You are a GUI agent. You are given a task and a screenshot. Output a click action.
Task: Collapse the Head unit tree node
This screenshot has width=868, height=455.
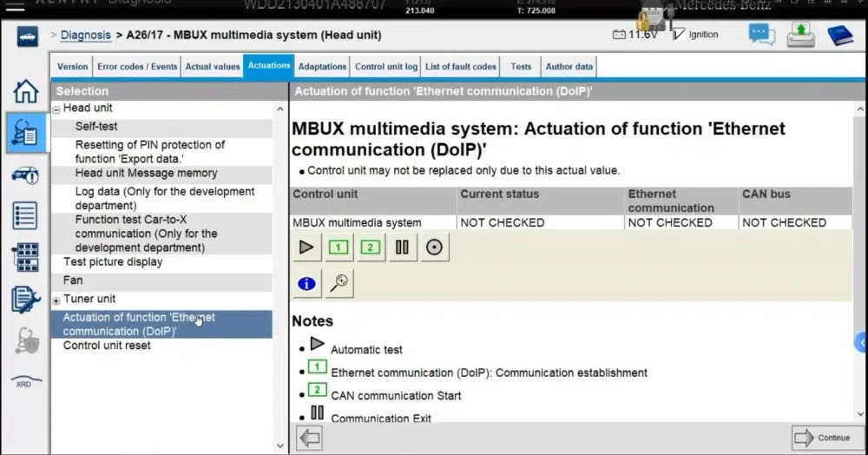pyautogui.click(x=56, y=109)
